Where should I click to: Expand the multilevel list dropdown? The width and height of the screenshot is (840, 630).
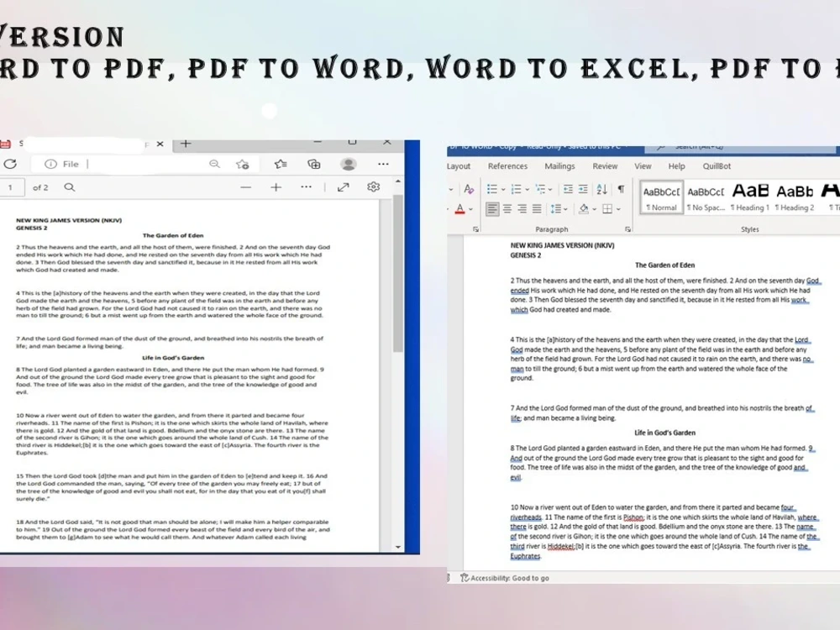[x=550, y=190]
